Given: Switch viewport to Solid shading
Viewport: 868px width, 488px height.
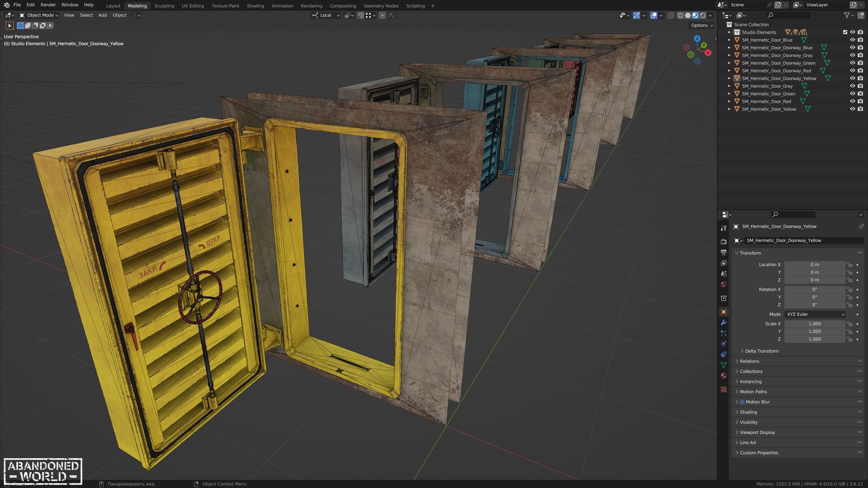Looking at the screenshot, I should (x=688, y=15).
